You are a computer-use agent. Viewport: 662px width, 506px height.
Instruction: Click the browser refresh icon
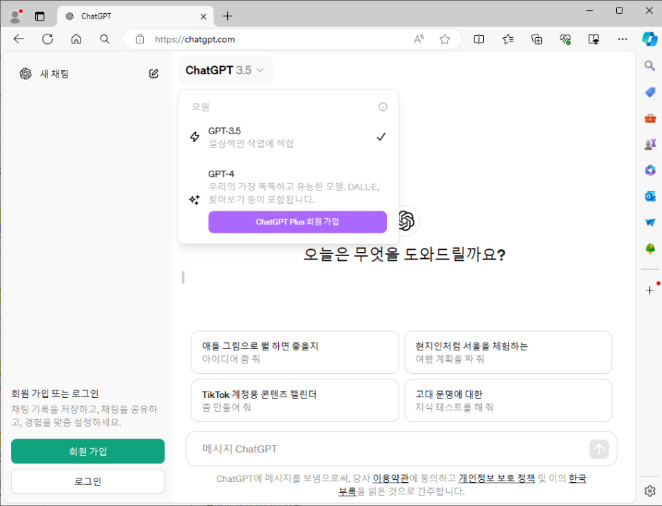click(47, 39)
